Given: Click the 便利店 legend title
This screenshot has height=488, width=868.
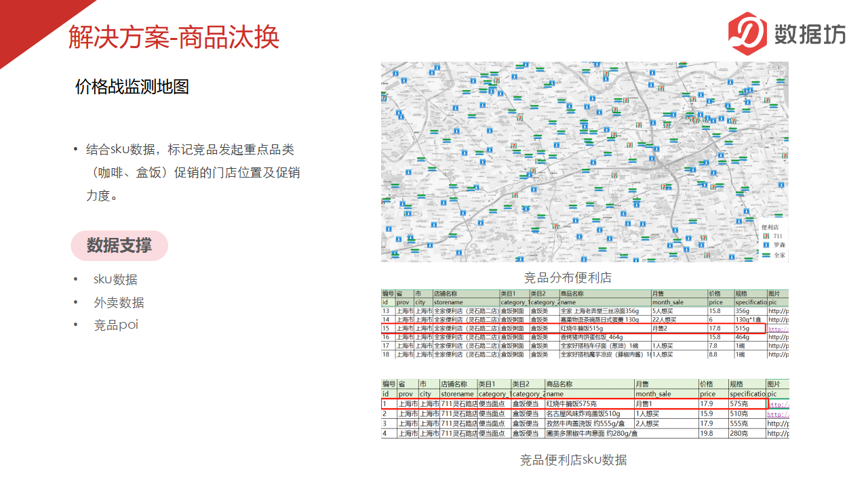Looking at the screenshot, I should pyautogui.click(x=770, y=227).
